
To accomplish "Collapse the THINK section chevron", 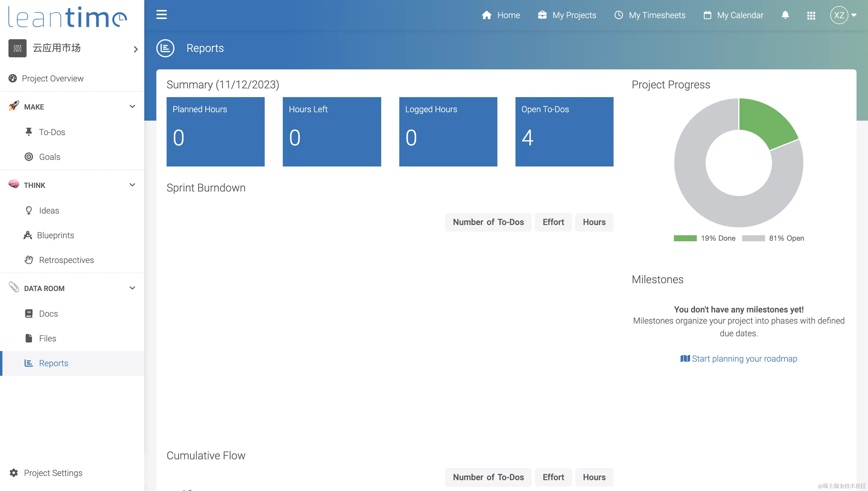I will (x=132, y=185).
